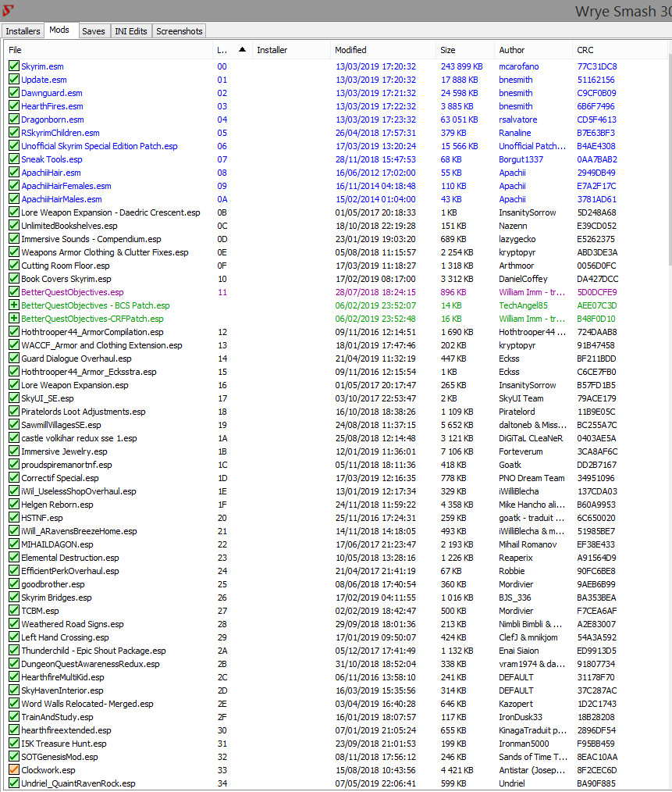
Task: Click author name mcarofano
Action: [518, 66]
